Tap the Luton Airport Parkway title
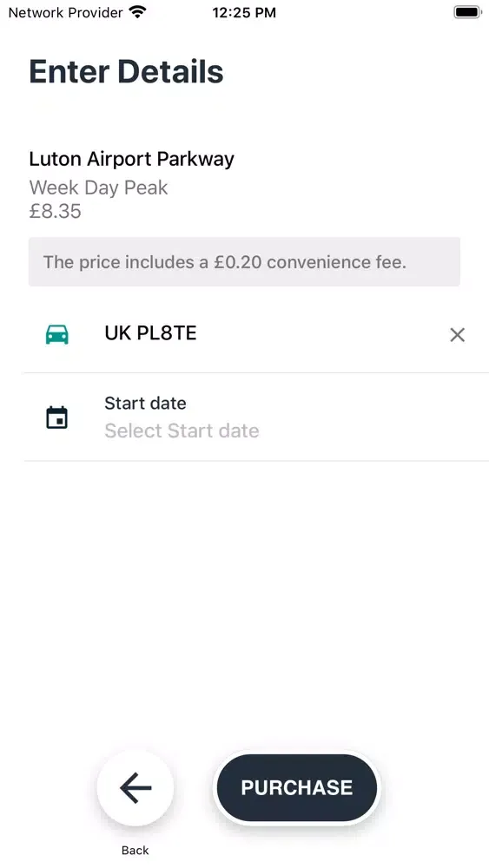The image size is (489, 868). point(132,160)
